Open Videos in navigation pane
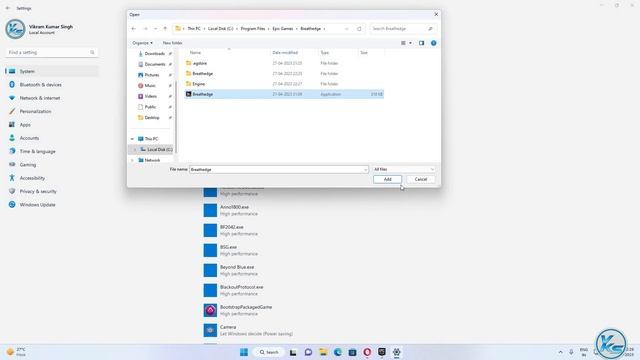The image size is (640, 360). click(x=150, y=96)
